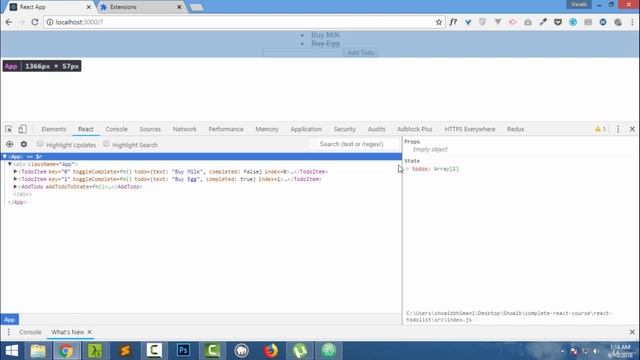
Task: Close the bottom console drawer
Action: 632,332
